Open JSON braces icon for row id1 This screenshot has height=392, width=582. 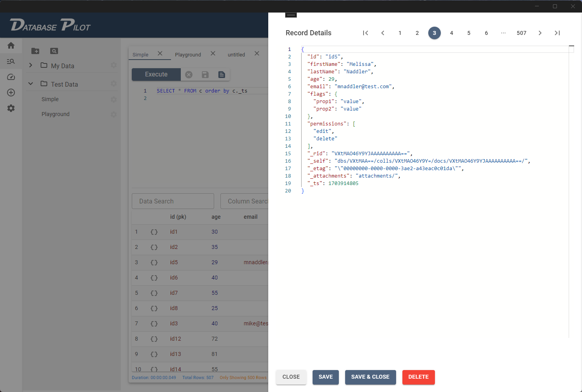154,232
